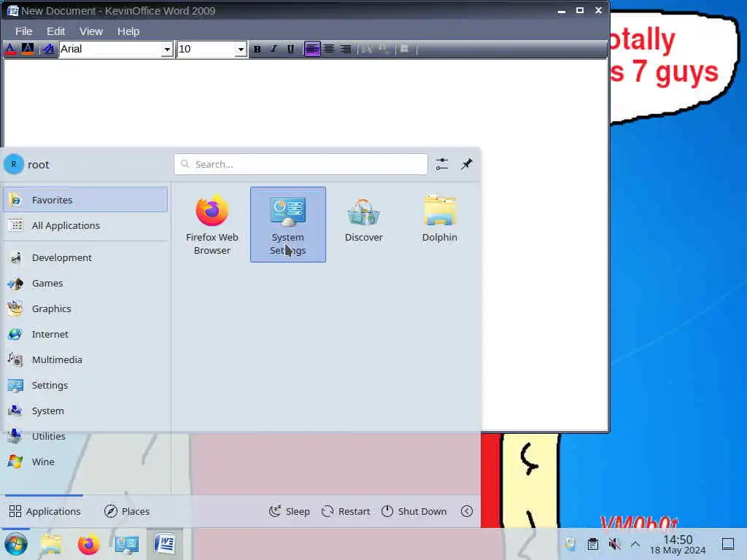Viewport: 747px width, 560px height.
Task: Click the muted volume tray icon
Action: 614,544
